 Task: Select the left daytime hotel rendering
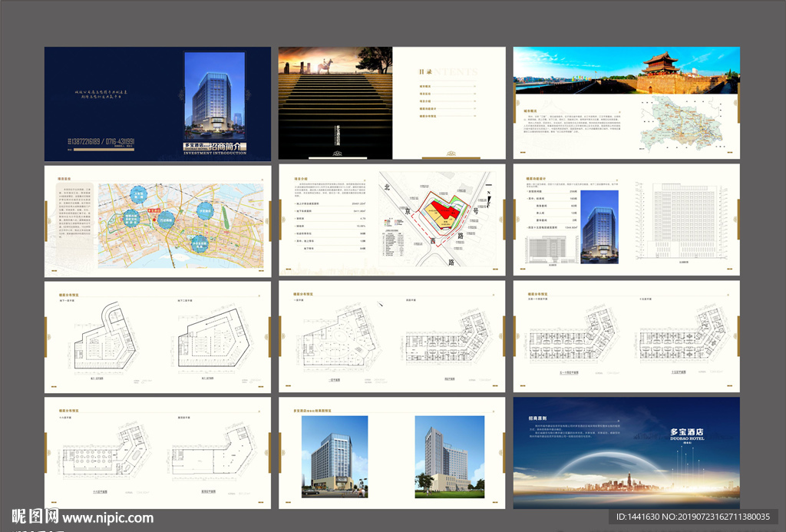coord(334,456)
